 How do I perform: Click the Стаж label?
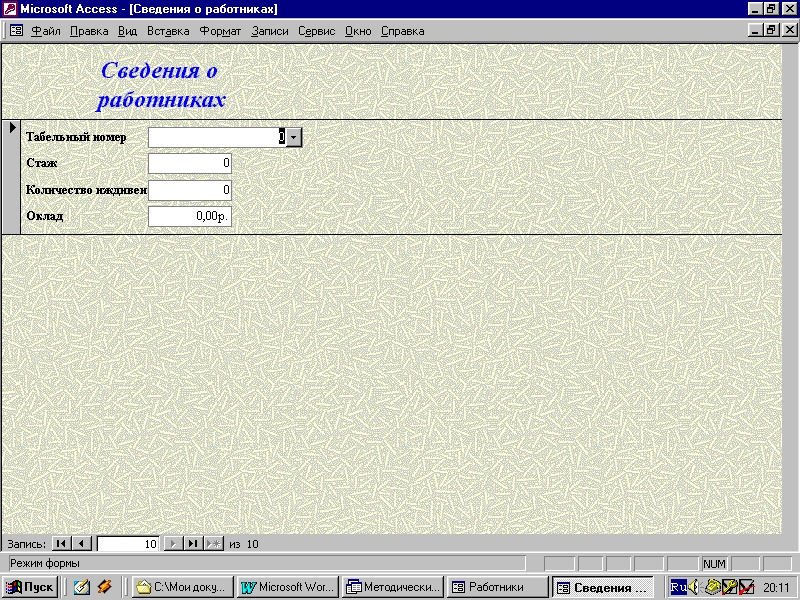click(x=42, y=163)
